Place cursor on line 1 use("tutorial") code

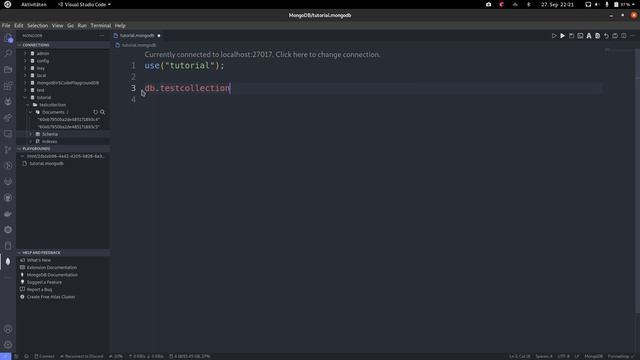pyautogui.click(x=184, y=66)
